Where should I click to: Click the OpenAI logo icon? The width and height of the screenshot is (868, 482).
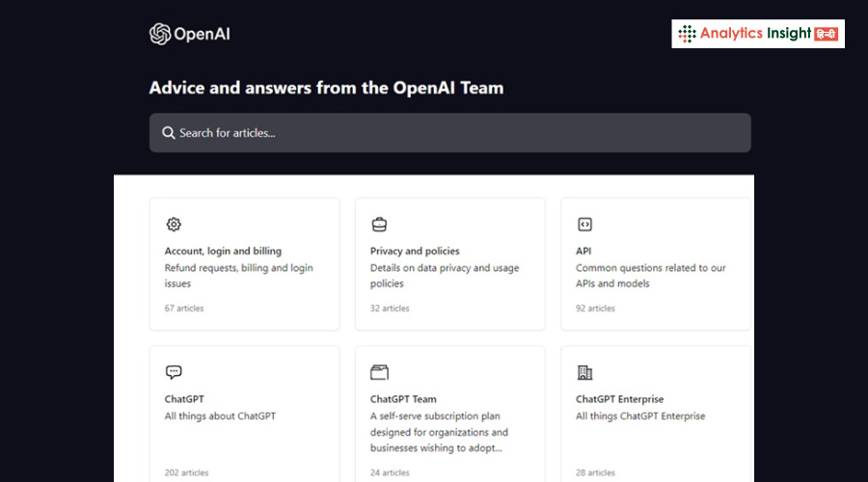160,34
